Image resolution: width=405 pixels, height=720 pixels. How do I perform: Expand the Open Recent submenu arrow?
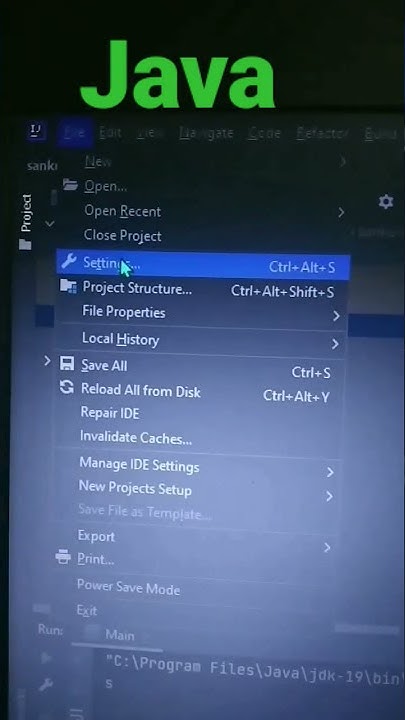341,212
